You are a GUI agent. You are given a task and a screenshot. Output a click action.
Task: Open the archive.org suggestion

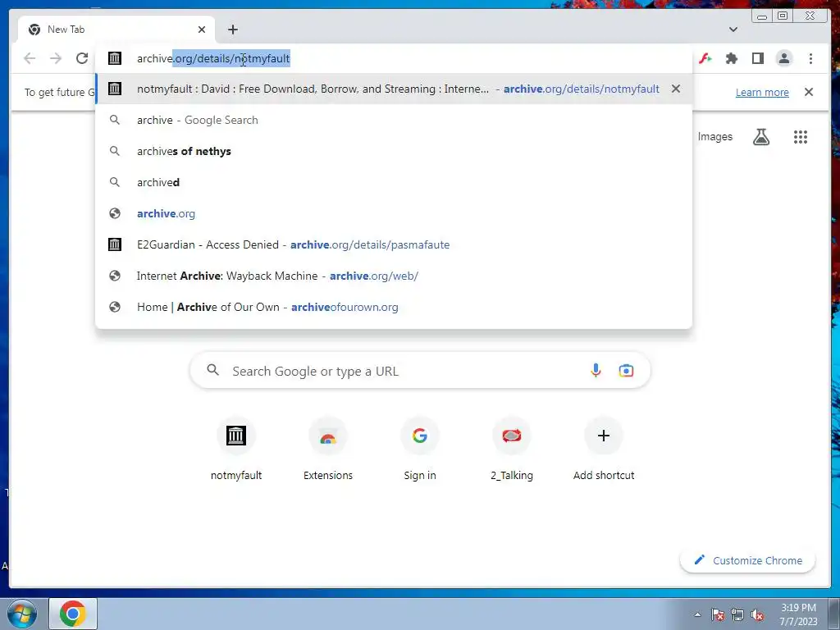[x=394, y=213]
